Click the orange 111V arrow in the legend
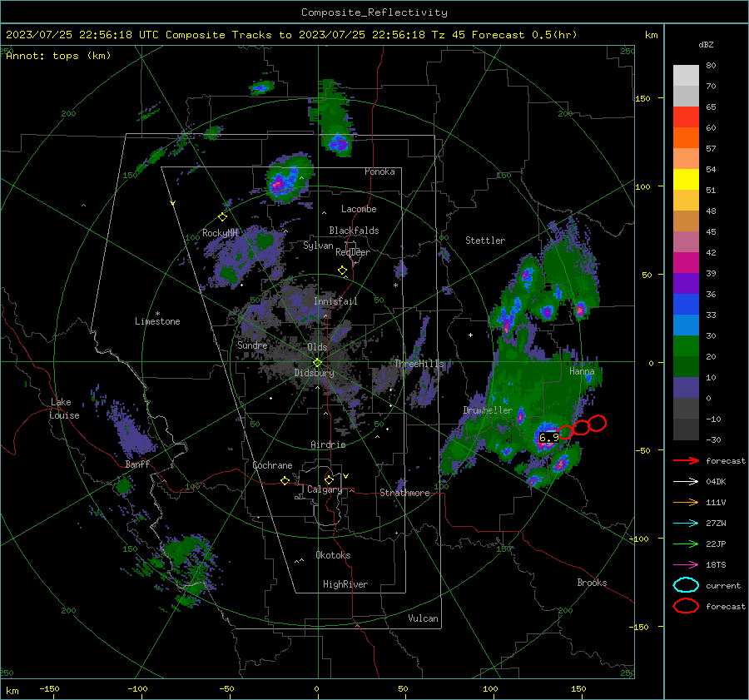 point(686,502)
